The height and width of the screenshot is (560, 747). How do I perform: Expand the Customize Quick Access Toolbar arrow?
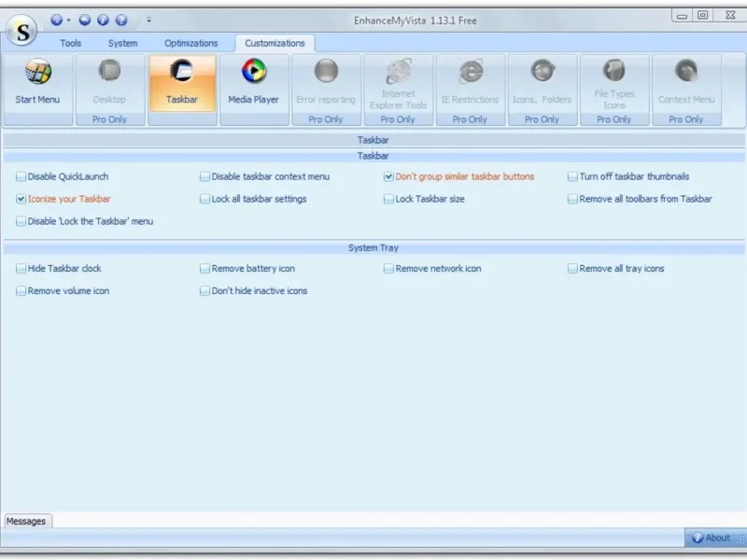point(149,20)
